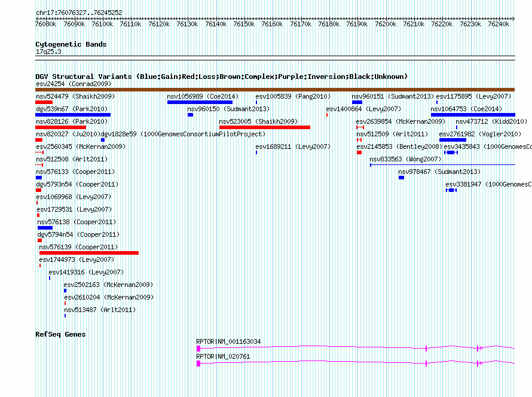Image resolution: width=532 pixels, height=397 pixels.
Task: Click DGV Structural Variants track title
Action: click(x=222, y=77)
